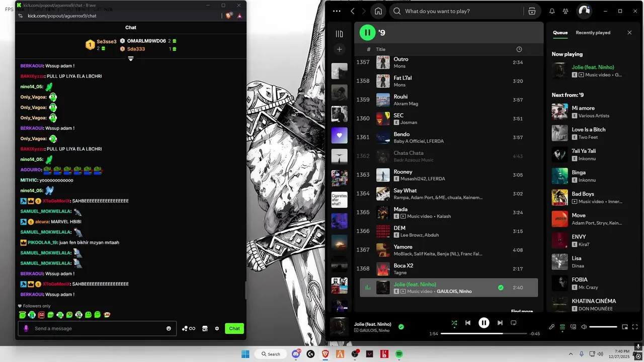This screenshot has width=644, height=362.
Task: Open the Spotify three-dots menu
Action: pyautogui.click(x=337, y=11)
